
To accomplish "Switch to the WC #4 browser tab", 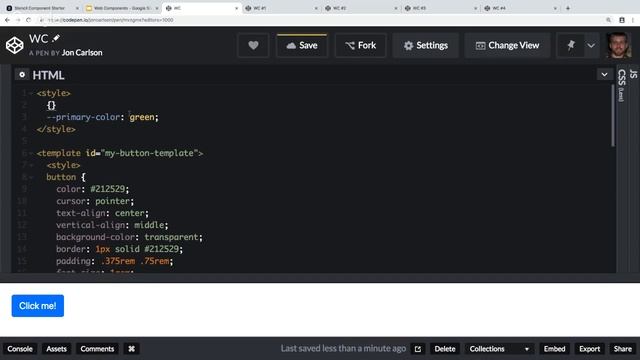I will pos(519,8).
